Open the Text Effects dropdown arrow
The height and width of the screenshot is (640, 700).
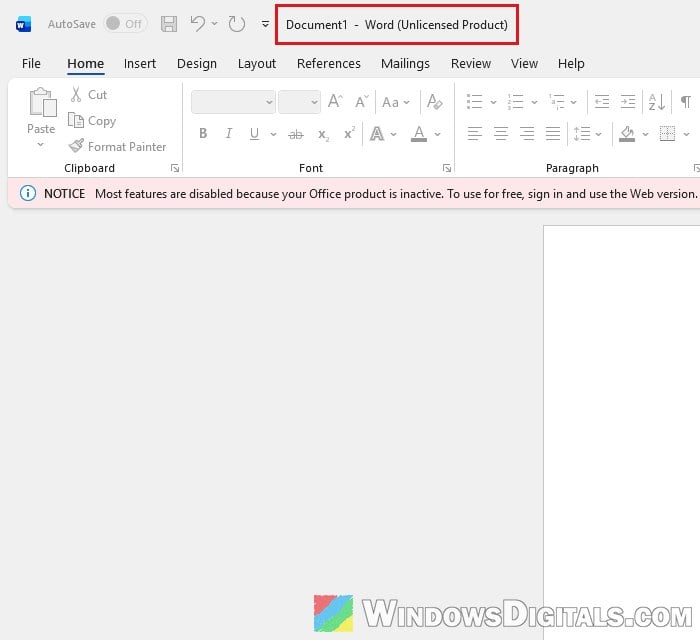[393, 134]
